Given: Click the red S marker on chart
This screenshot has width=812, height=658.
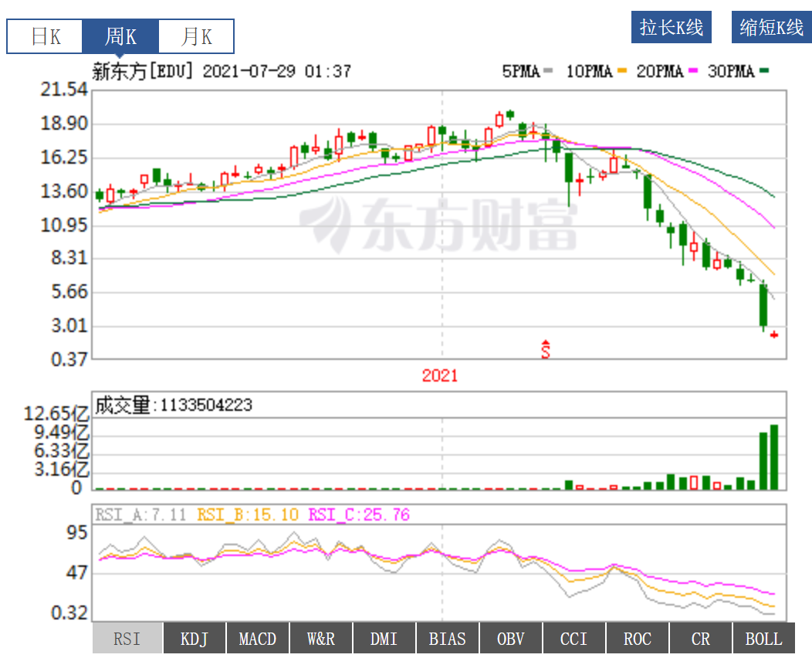Looking at the screenshot, I should (546, 351).
